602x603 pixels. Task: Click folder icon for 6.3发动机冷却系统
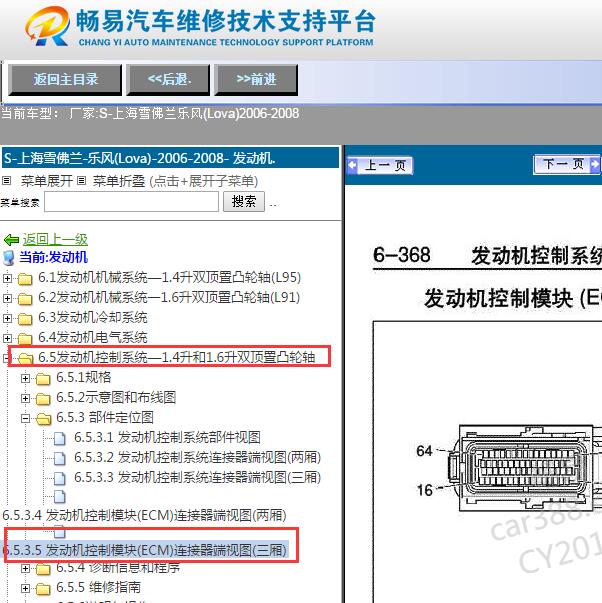(25, 319)
